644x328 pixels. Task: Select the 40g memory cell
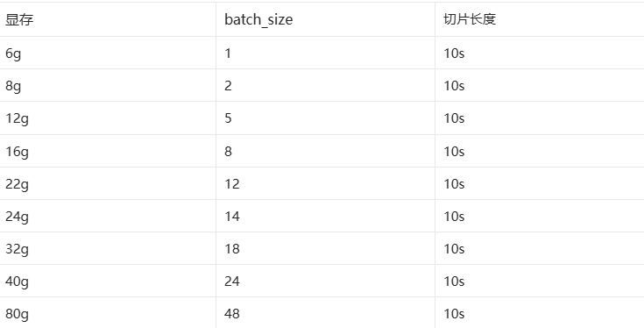pyautogui.click(x=17, y=282)
